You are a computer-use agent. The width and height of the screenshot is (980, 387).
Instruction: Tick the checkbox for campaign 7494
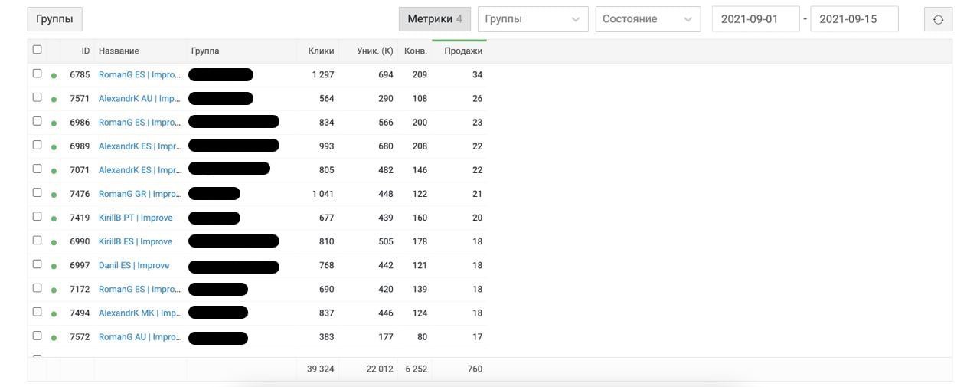37,312
